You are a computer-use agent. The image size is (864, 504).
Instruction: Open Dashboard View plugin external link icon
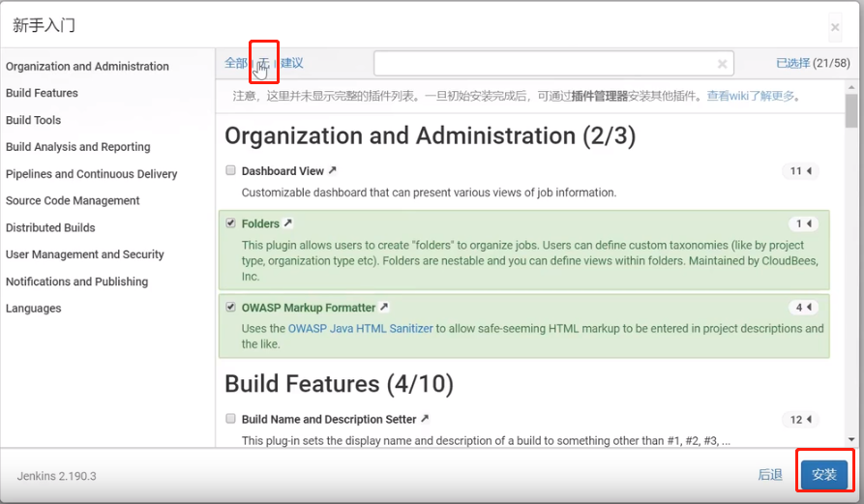tap(332, 171)
